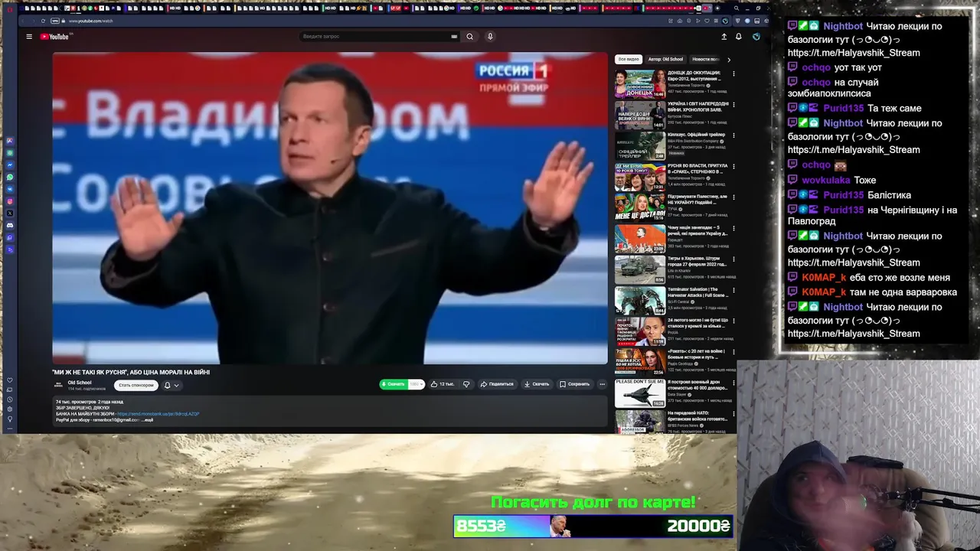
Task: Open options for 'Русня во власти' video
Action: click(733, 167)
